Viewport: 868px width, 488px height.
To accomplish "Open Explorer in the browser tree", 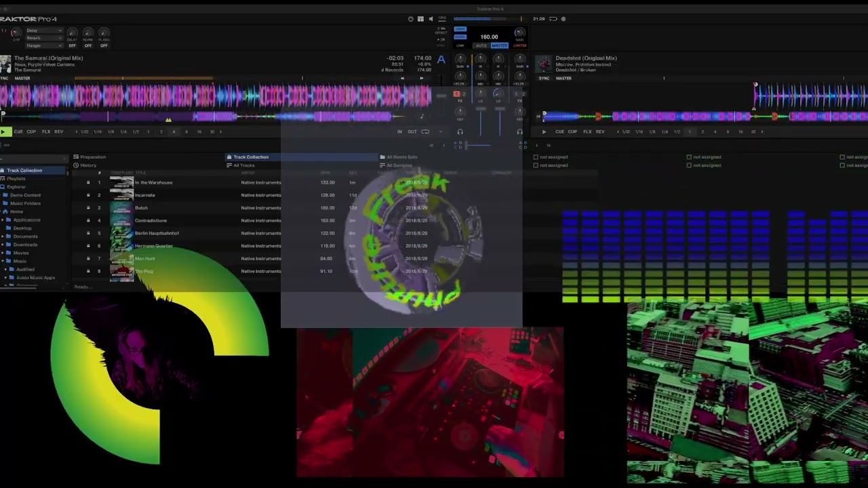I will (x=16, y=186).
